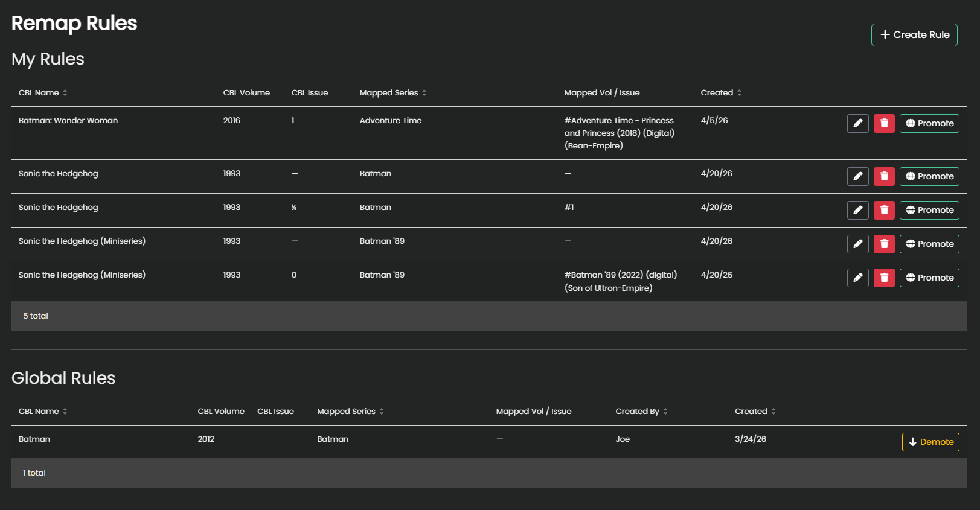Click the ¼ issue cell
Image resolution: width=980 pixels, height=510 pixels.
tap(294, 207)
